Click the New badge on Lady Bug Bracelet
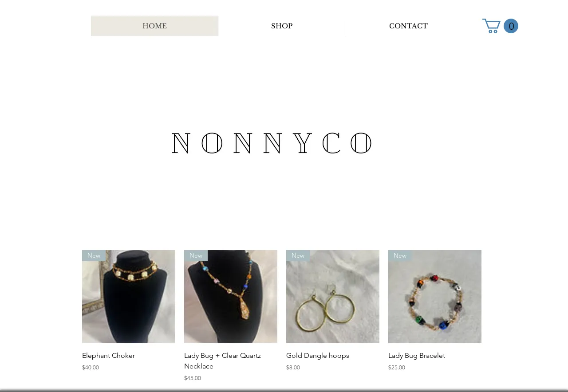This screenshot has width=568, height=392. tap(400, 255)
